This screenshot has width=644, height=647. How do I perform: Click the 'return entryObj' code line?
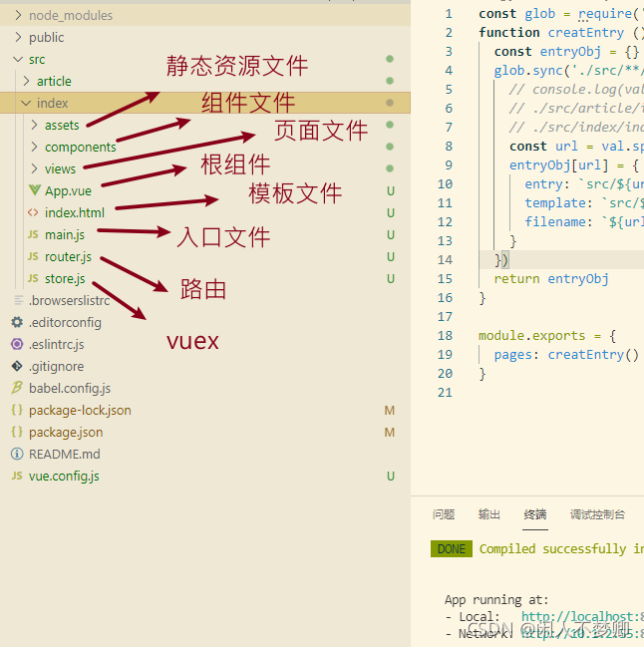(551, 278)
